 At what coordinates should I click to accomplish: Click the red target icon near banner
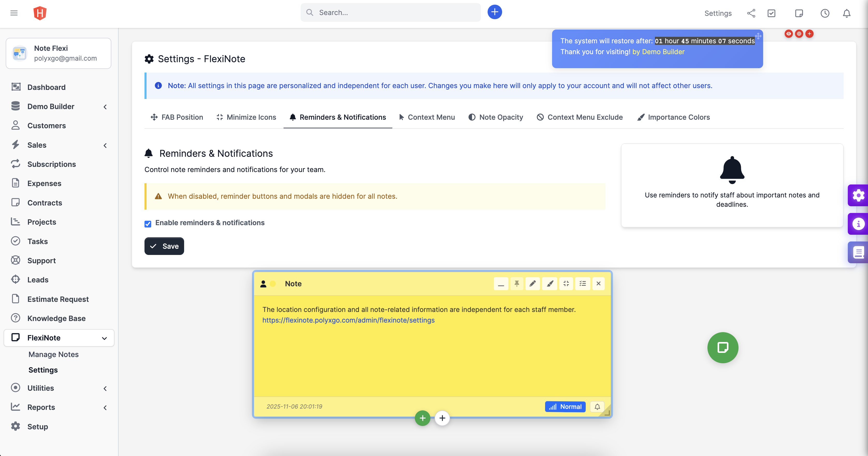click(x=799, y=34)
